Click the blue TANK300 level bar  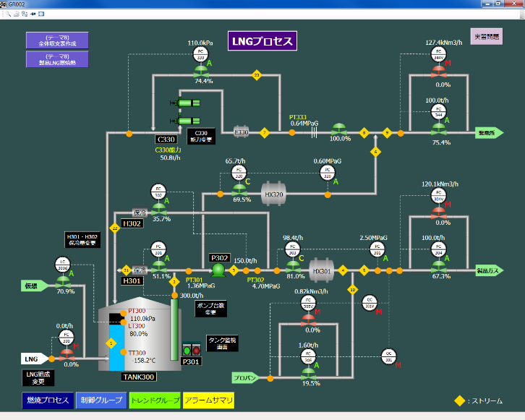coord(115,346)
